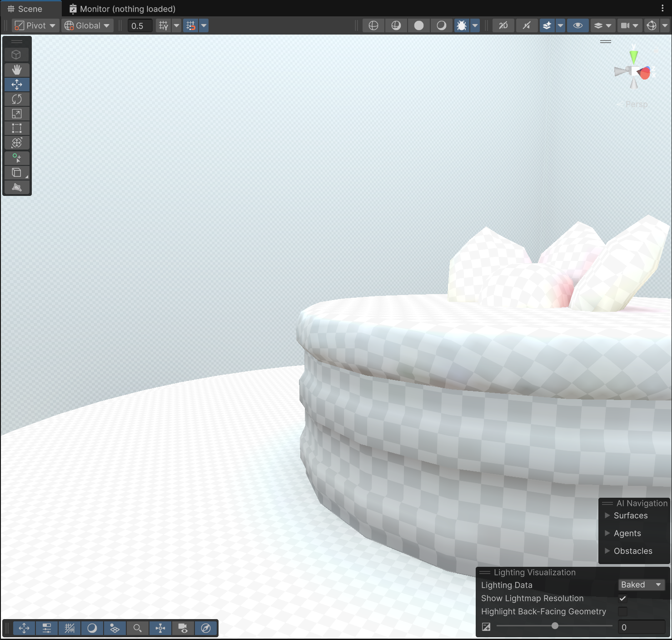Screen dimensions: 672x640
Task: Toggle the 2D view mode button
Action: point(503,25)
